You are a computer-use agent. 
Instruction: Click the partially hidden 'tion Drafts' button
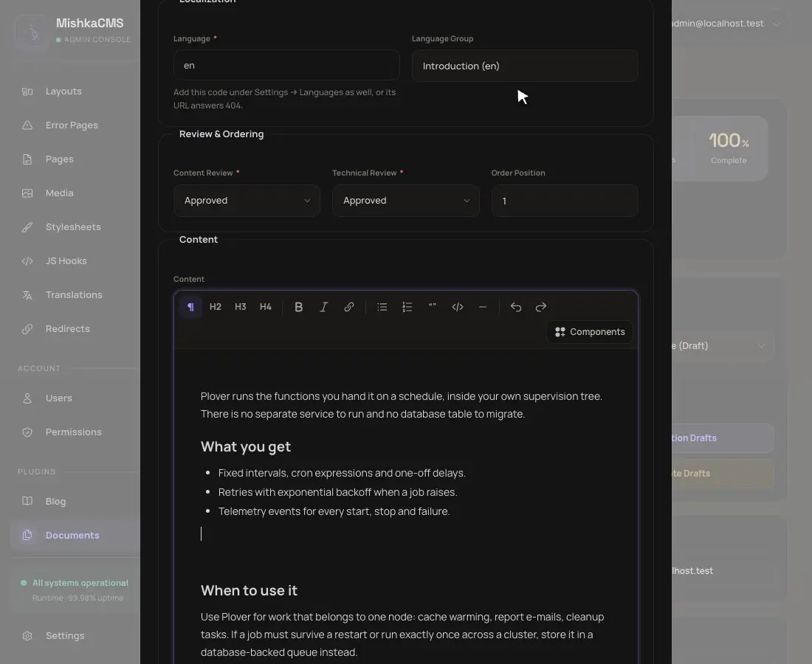pyautogui.click(x=723, y=438)
